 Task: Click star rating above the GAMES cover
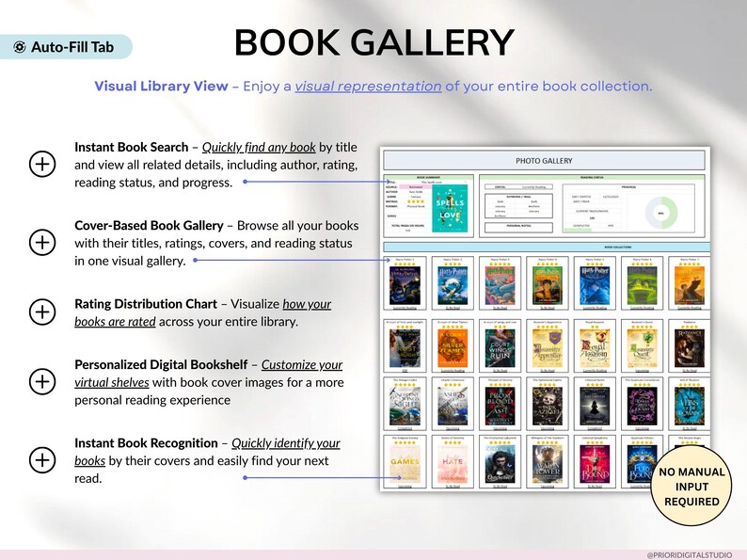(x=405, y=442)
